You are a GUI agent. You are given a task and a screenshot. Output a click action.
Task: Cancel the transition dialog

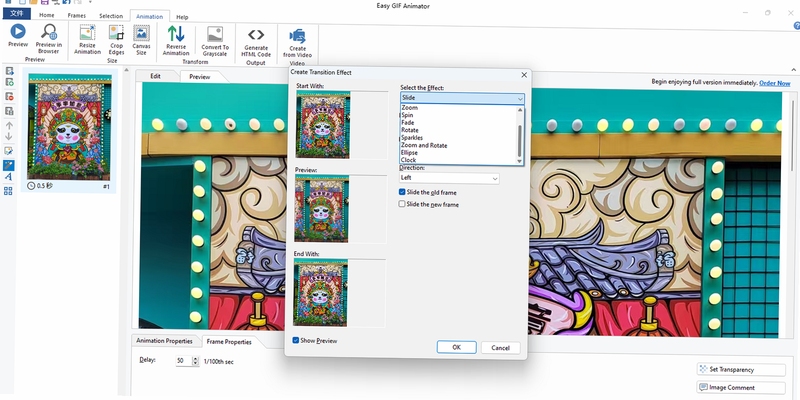coord(501,348)
